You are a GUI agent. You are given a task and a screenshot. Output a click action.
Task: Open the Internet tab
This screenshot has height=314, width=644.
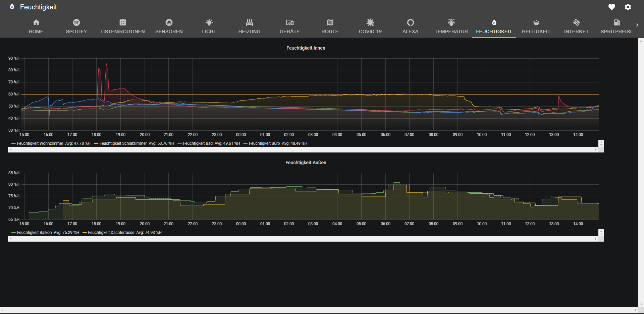(x=576, y=27)
